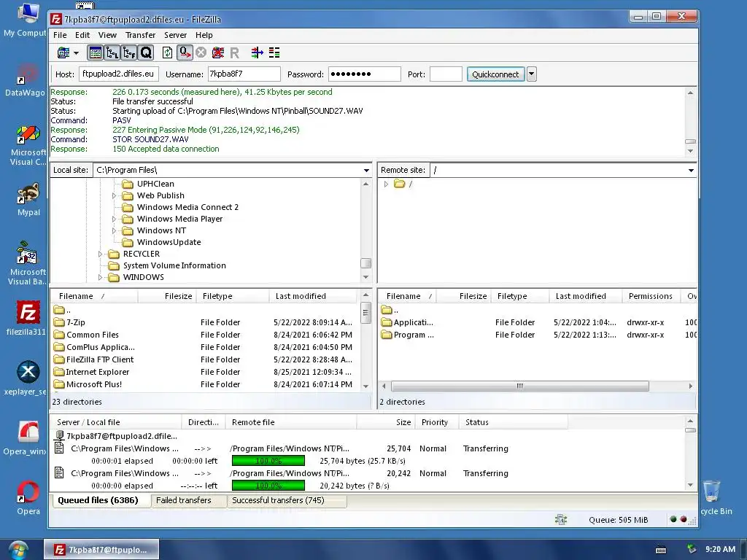
Task: Open the View menu
Action: pos(107,35)
